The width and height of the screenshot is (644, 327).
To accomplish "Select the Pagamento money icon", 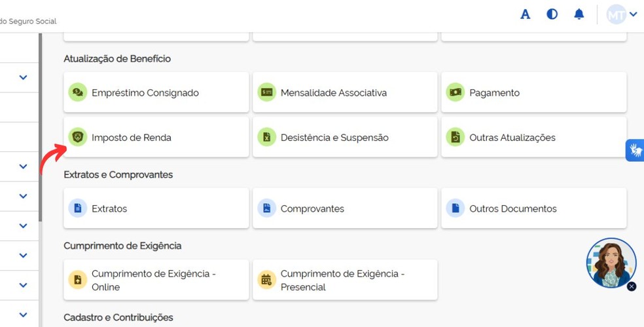I will [x=455, y=92].
